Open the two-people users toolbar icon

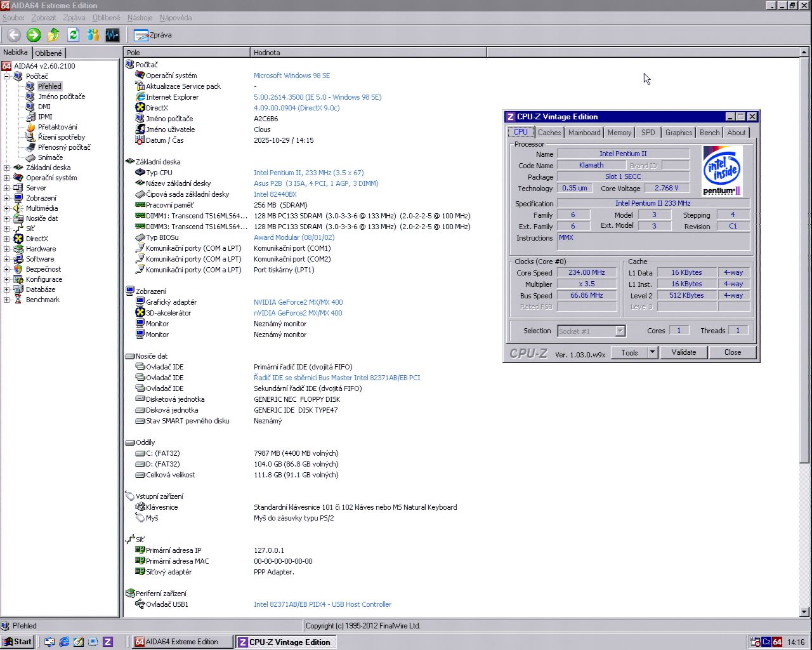tap(93, 35)
